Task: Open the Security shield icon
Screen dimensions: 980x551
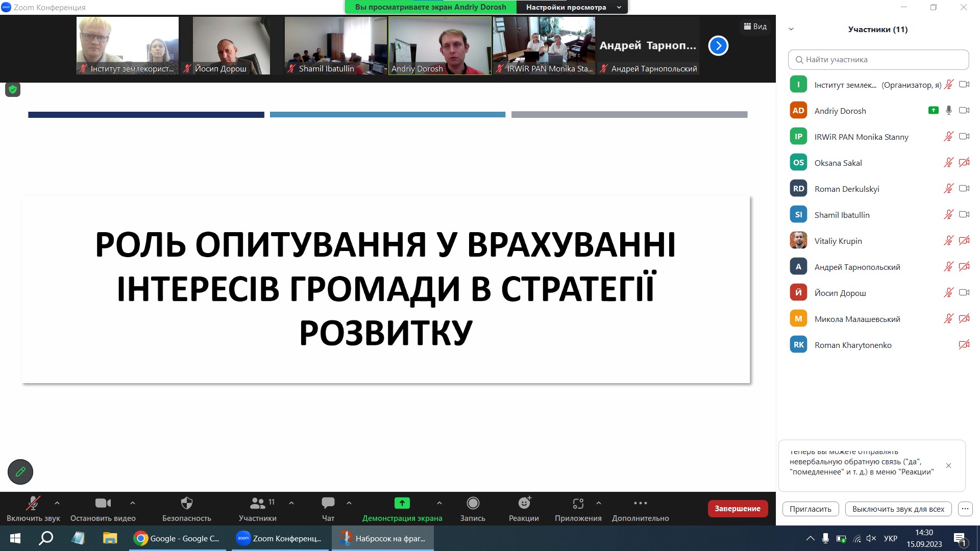Action: tap(186, 504)
